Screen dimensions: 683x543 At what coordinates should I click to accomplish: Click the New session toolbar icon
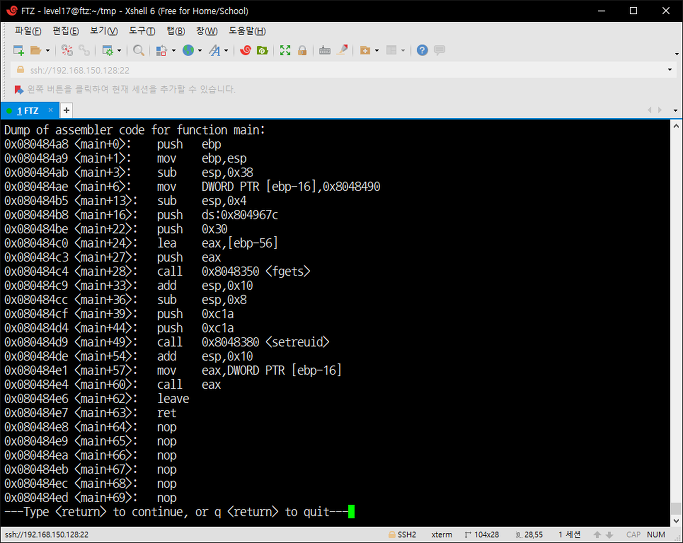click(x=18, y=51)
